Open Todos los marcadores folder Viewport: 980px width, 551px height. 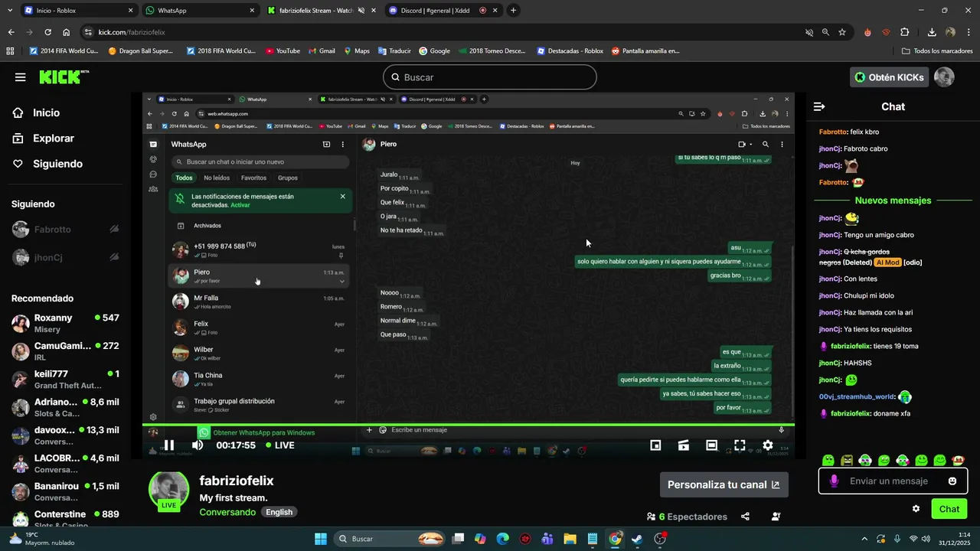(x=937, y=51)
